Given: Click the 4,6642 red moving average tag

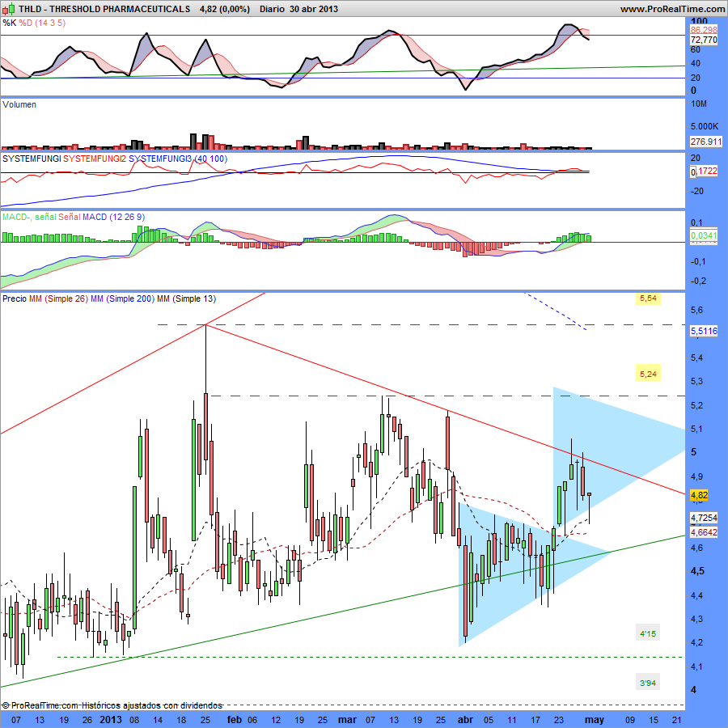Looking at the screenshot, I should [704, 532].
